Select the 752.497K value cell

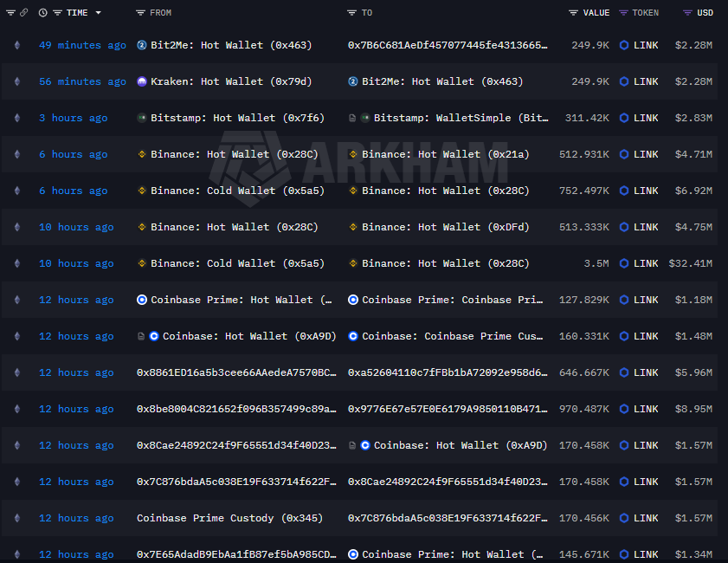(584, 191)
